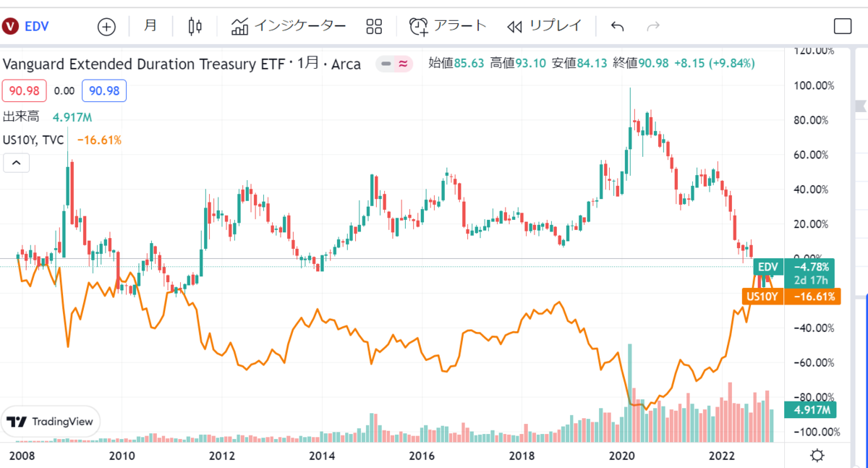
Task: Start bar リプレイ replay mode
Action: pos(544,27)
